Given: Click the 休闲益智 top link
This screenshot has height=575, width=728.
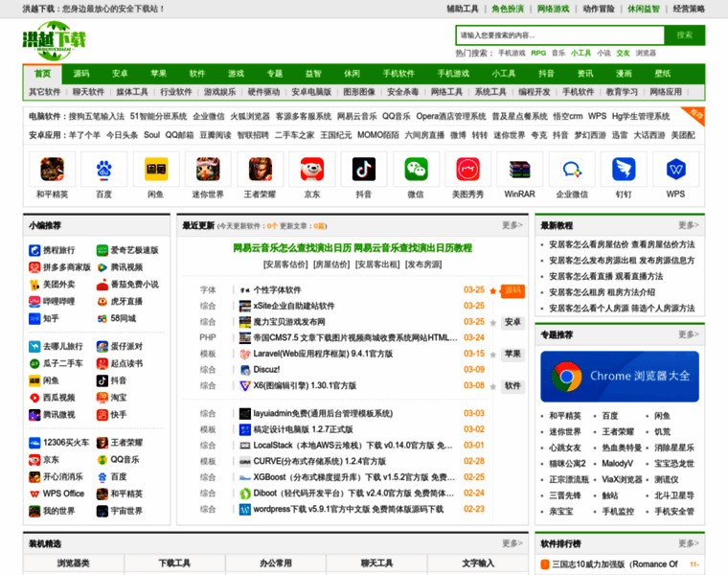Looking at the screenshot, I should point(644,9).
